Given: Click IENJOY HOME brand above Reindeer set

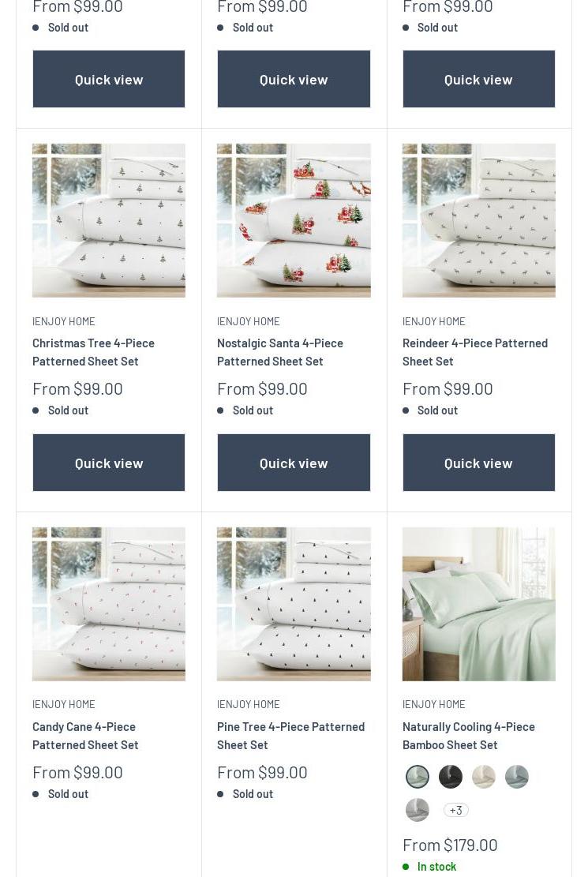Looking at the screenshot, I should point(433,321).
